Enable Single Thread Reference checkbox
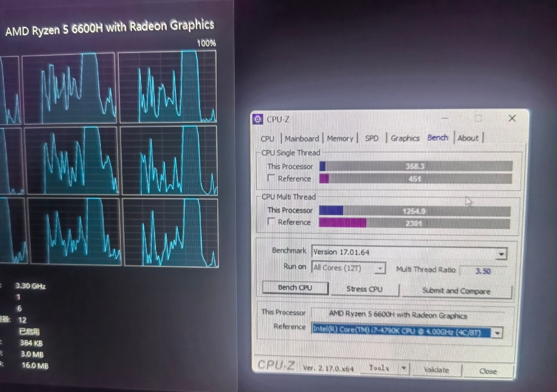557x392 pixels. 271,177
